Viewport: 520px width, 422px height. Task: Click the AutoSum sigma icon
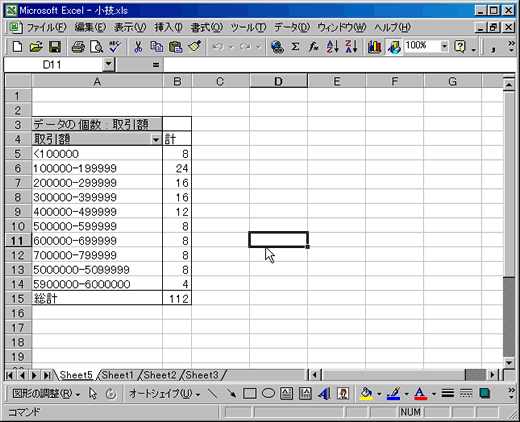coord(295,47)
